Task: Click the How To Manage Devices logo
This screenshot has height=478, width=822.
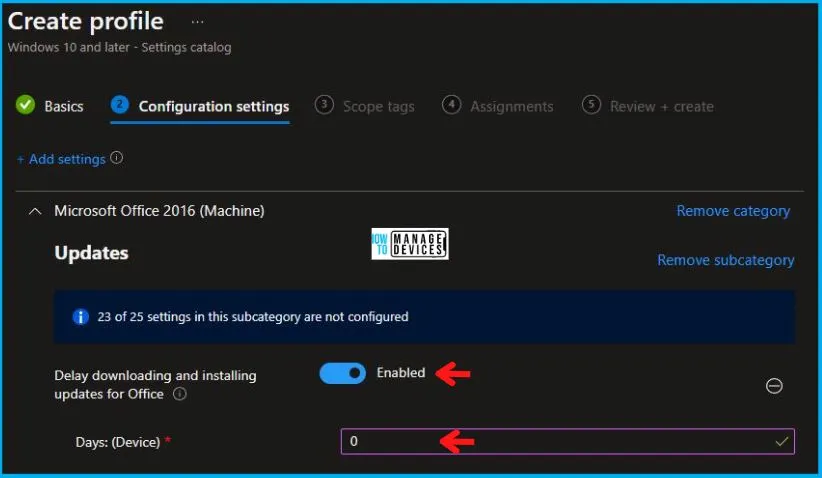Action: point(408,244)
